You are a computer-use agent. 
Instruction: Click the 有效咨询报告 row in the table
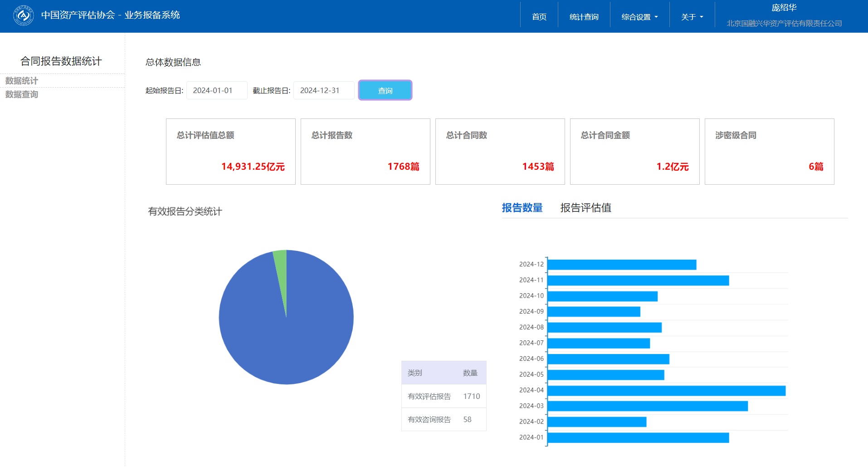444,419
